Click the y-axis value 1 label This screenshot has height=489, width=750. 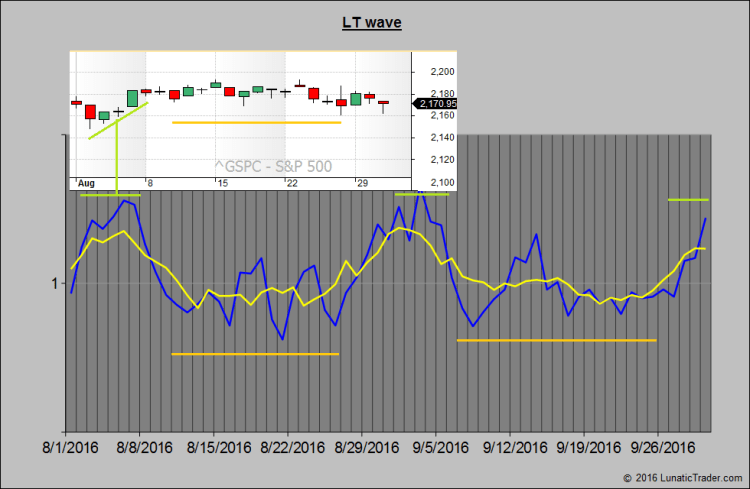[53, 284]
